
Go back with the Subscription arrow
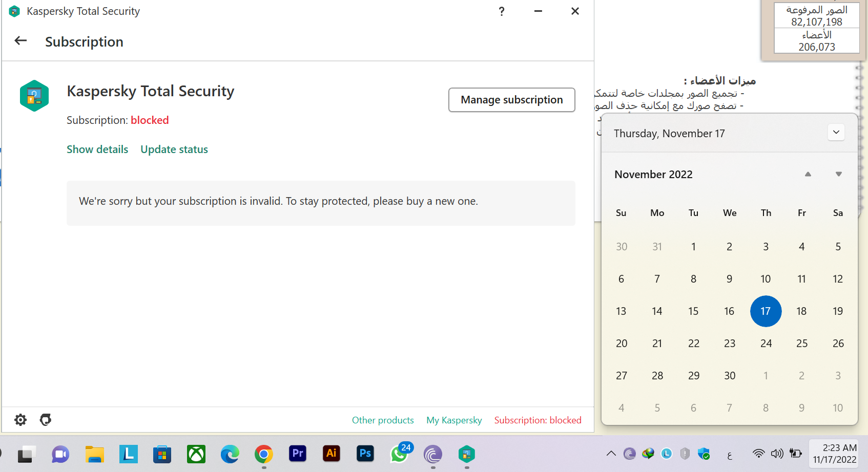20,41
